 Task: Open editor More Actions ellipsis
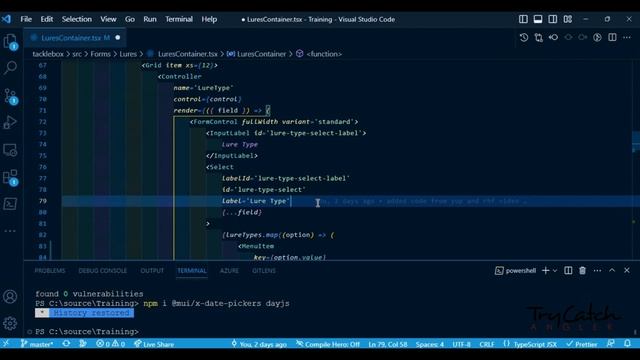[x=627, y=38]
